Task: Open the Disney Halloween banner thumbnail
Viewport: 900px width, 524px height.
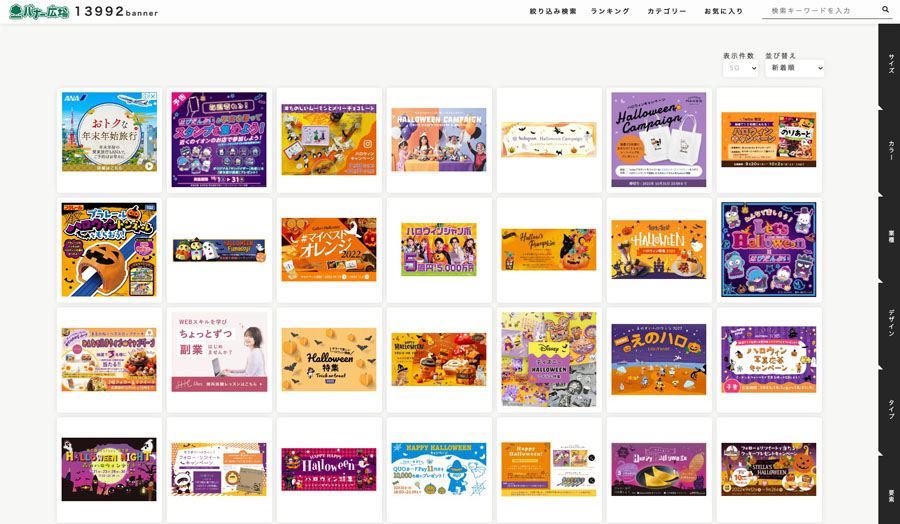Action: (x=549, y=359)
